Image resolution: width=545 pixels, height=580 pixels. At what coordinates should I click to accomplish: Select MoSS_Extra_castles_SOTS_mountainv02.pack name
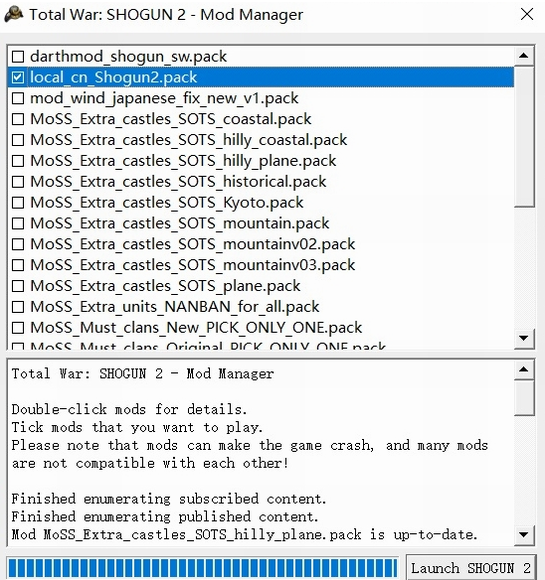point(192,244)
